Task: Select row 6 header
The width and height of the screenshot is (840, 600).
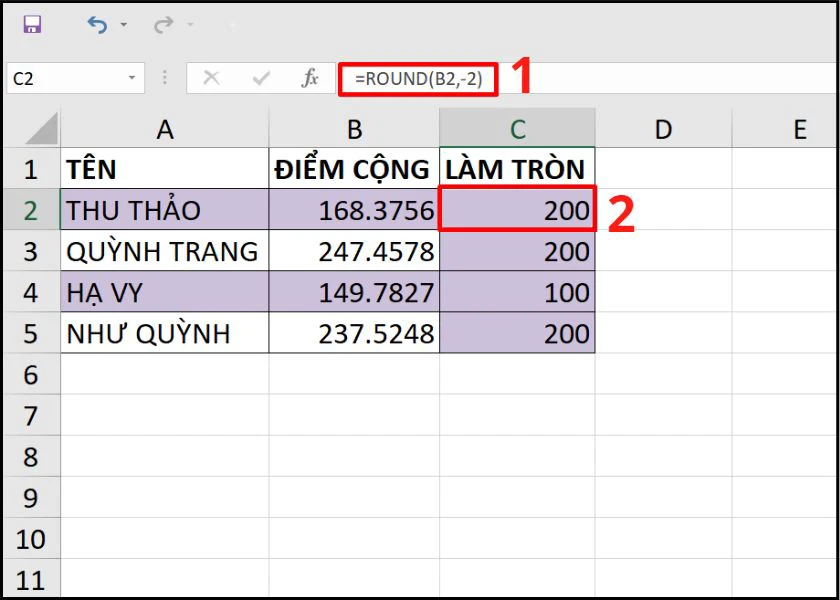Action: [x=31, y=374]
